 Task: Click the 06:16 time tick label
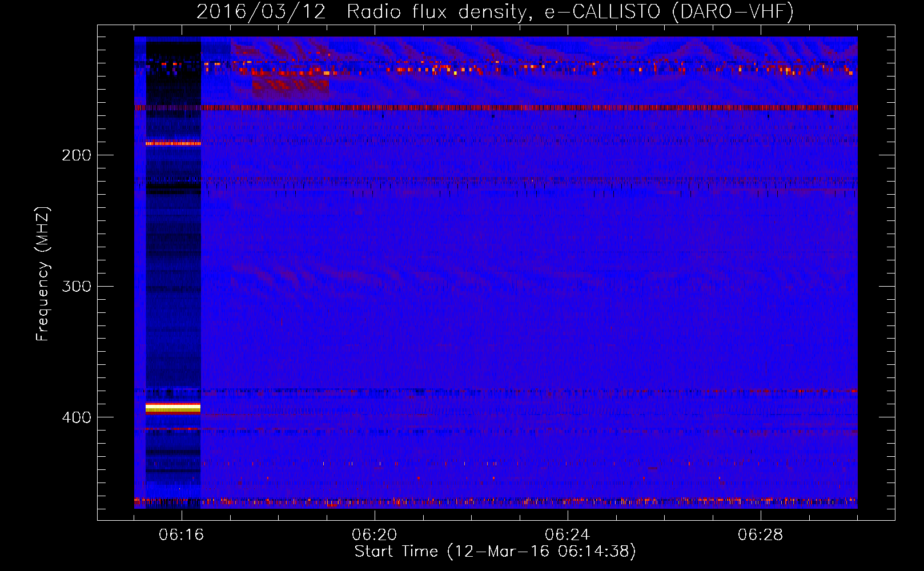[182, 535]
